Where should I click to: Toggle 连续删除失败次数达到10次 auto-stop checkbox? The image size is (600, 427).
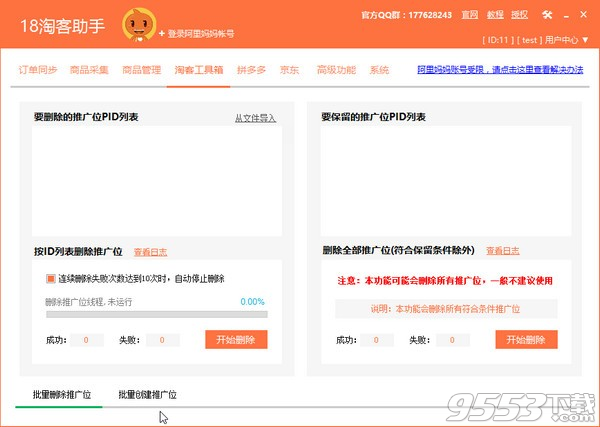point(51,279)
